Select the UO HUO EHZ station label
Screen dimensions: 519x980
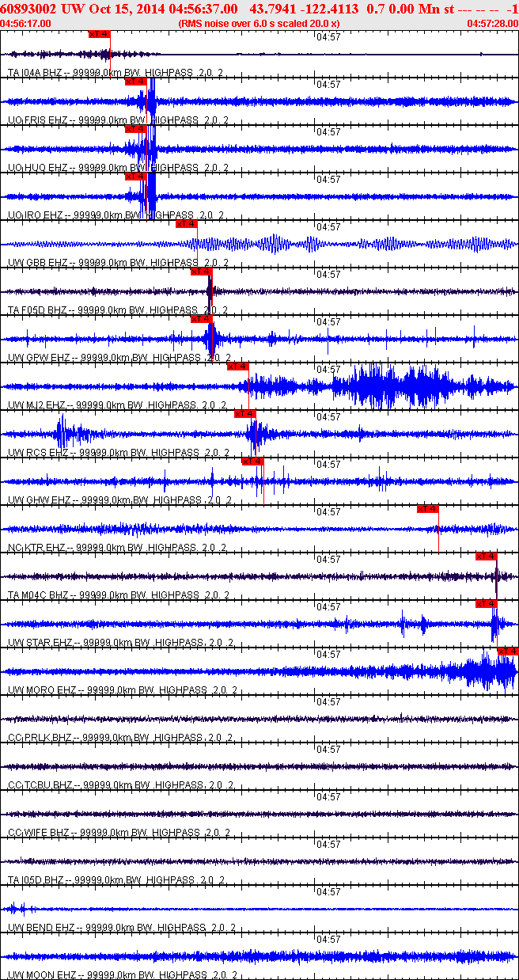tap(118, 168)
